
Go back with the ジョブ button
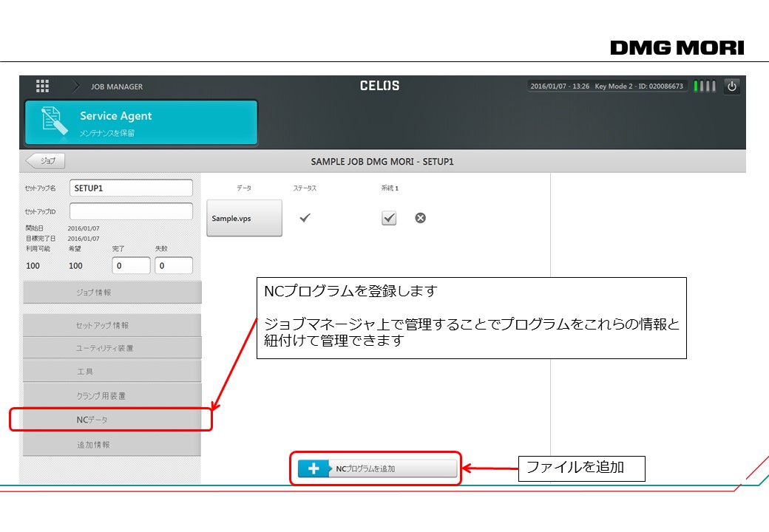point(45,160)
